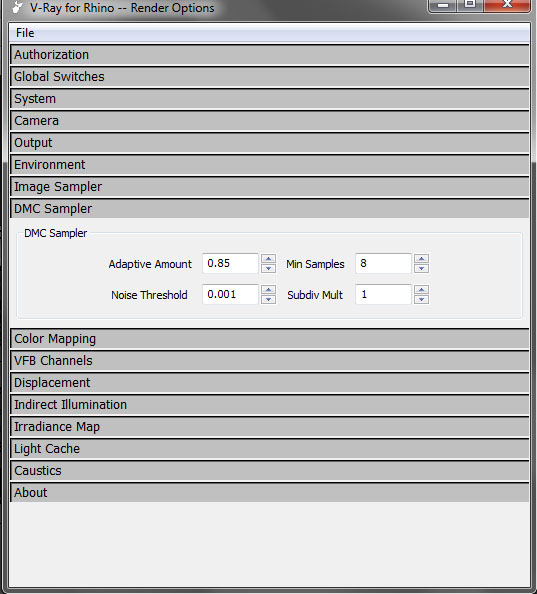
Task: Click the Subdiv Mult value field
Action: click(383, 294)
